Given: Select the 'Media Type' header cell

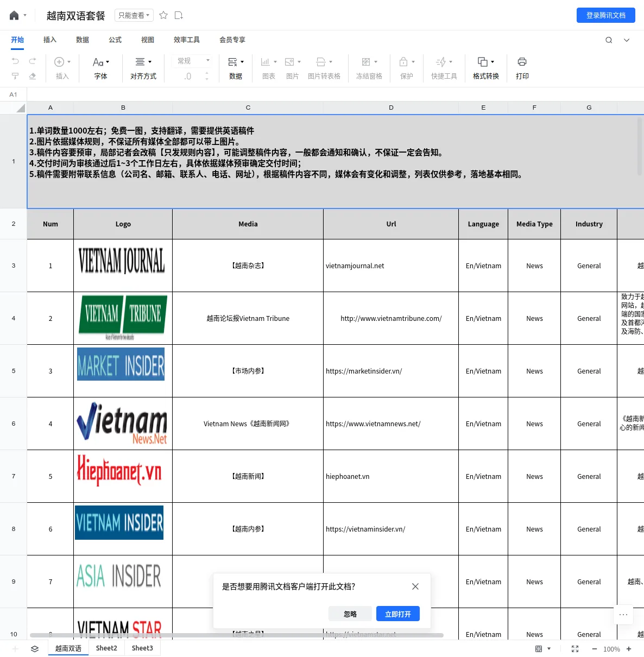Looking at the screenshot, I should pos(534,224).
